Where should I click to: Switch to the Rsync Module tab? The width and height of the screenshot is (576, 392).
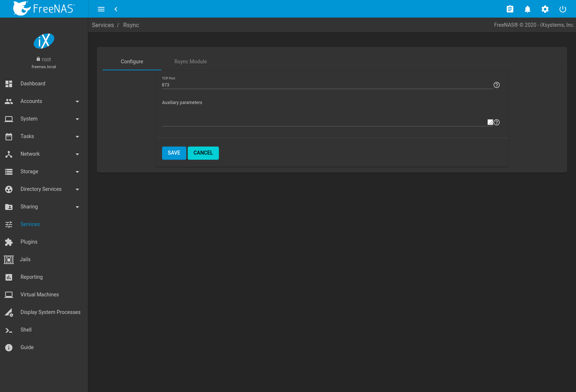(x=190, y=62)
